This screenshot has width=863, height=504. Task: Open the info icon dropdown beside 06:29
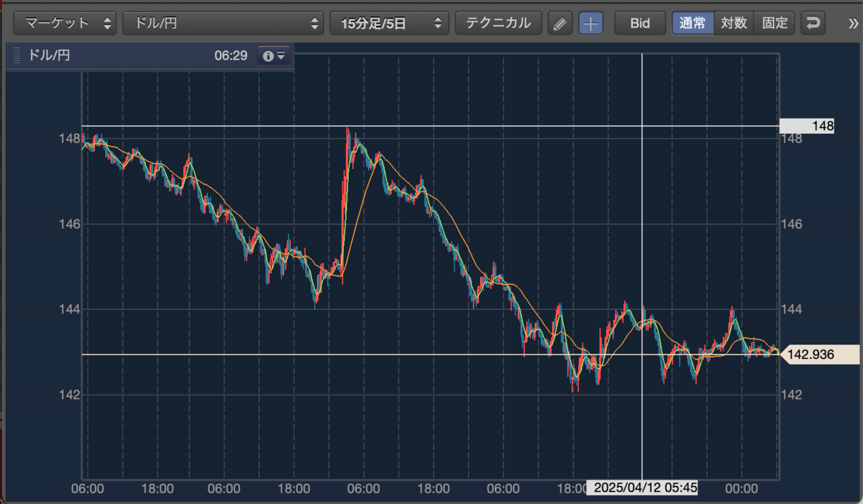(x=275, y=55)
